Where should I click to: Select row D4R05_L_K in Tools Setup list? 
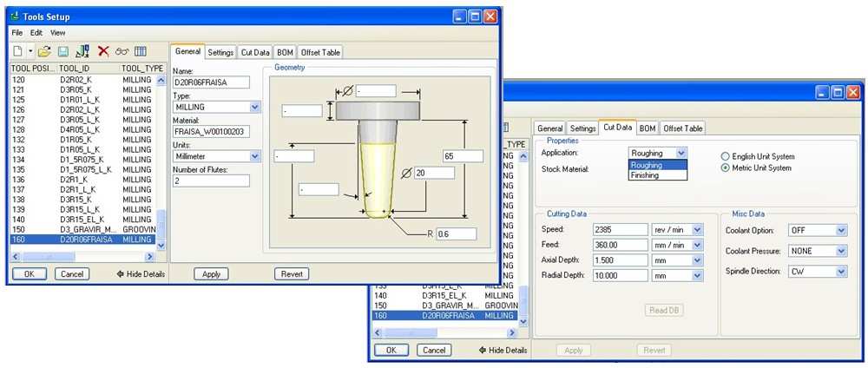pos(83,129)
